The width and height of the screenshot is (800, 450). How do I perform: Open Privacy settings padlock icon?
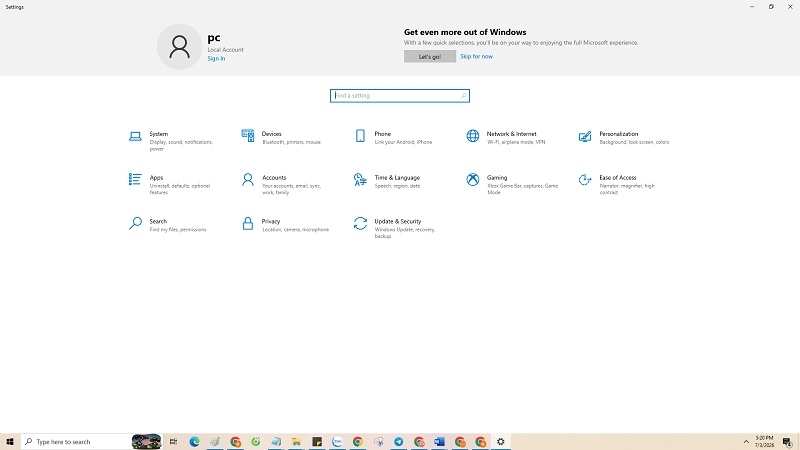pos(247,223)
